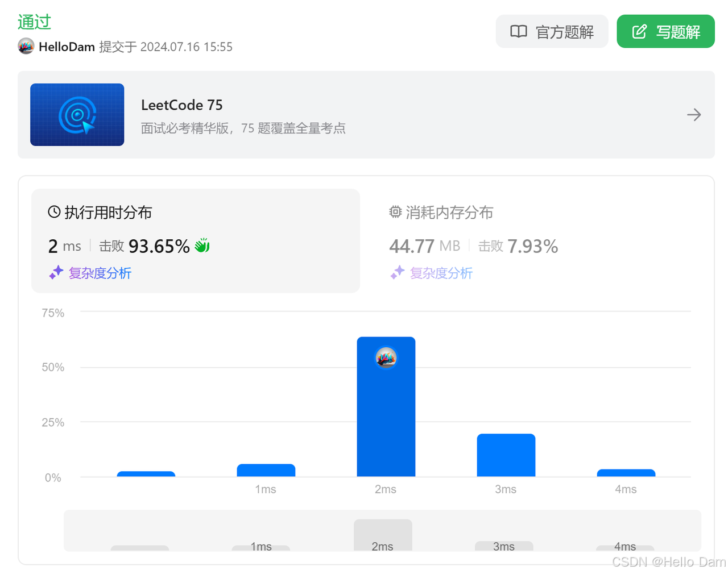This screenshot has height=574, width=728.
Task: Click the LeetCode 75 target thumbnail
Action: tap(77, 115)
